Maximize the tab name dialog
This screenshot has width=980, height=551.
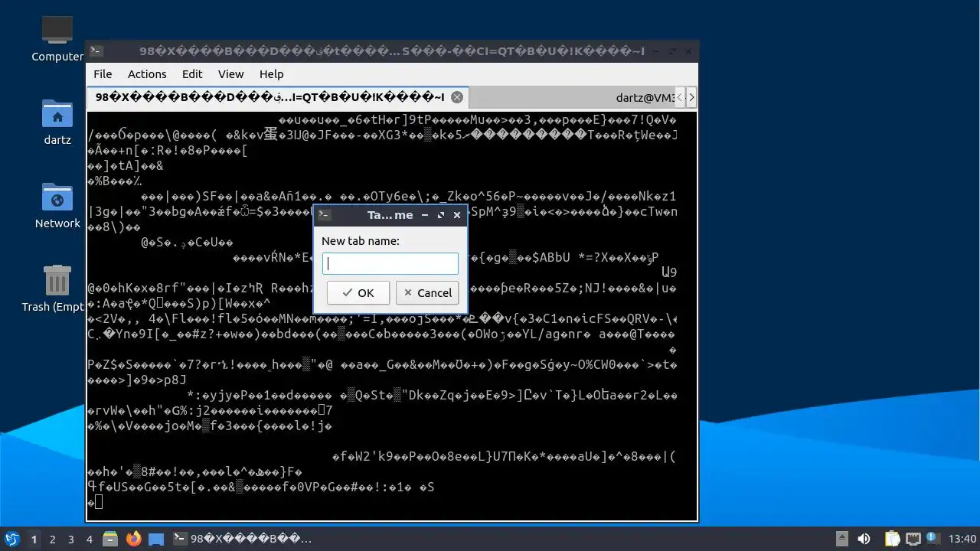(x=441, y=215)
